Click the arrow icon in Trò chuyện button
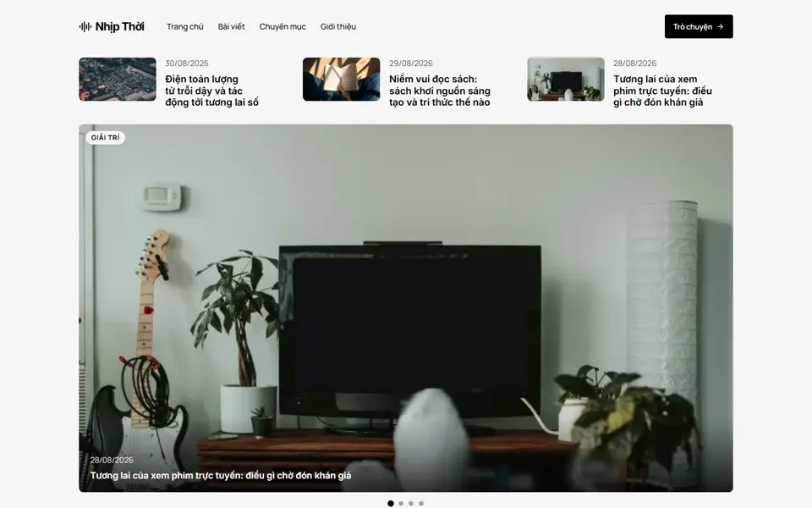 click(x=720, y=26)
